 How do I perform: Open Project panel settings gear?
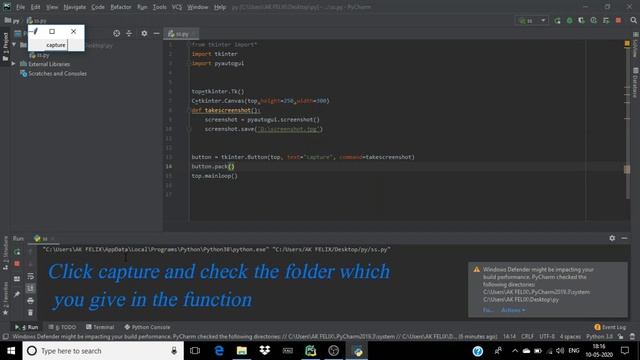click(x=144, y=33)
